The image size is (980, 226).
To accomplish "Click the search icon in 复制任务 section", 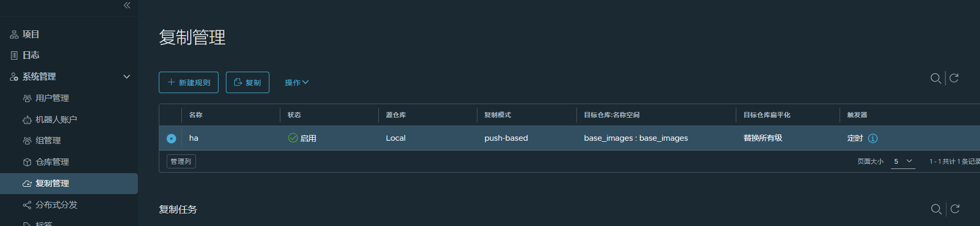I will 935,209.
